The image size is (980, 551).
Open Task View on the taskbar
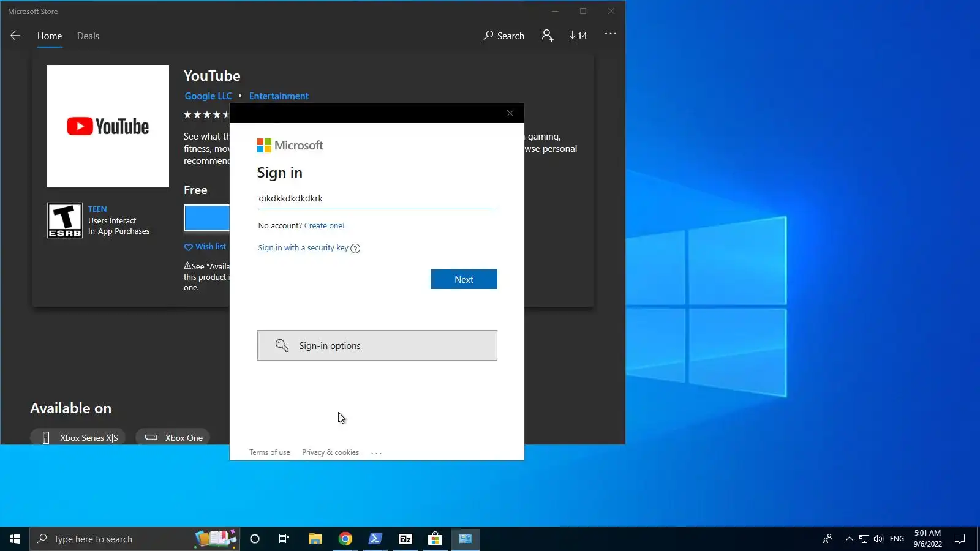tap(284, 539)
